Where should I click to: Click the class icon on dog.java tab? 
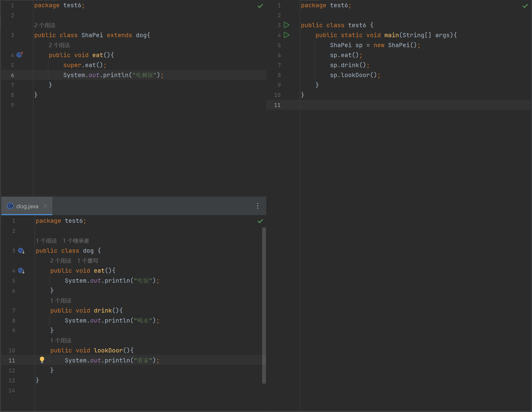[x=10, y=206]
